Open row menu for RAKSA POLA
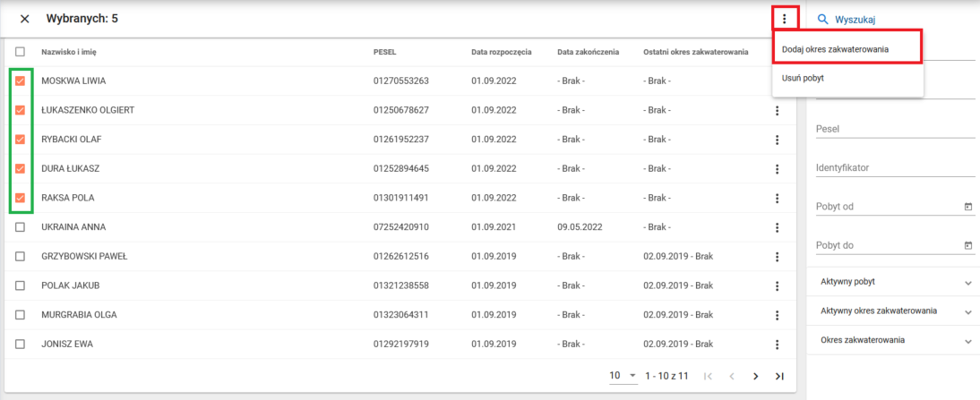 click(x=778, y=198)
